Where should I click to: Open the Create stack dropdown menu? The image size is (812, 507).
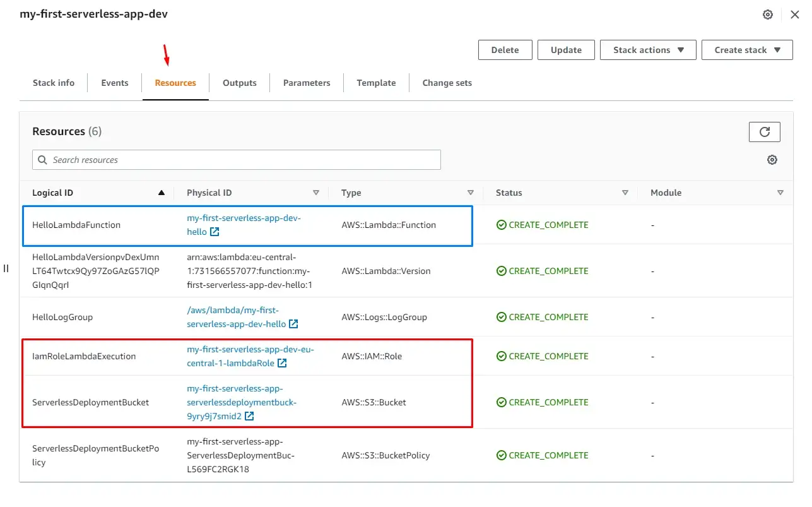pyautogui.click(x=746, y=50)
